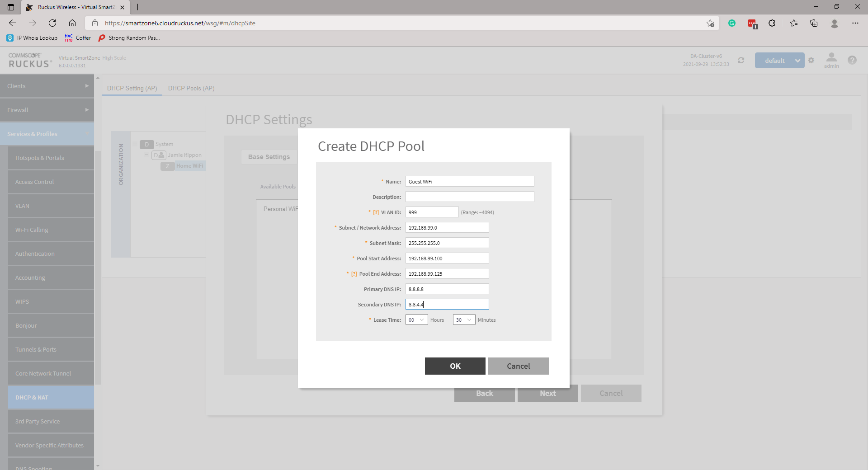Image resolution: width=868 pixels, height=470 pixels.
Task: Select VLAN in the sidebar menu
Action: [51, 206]
